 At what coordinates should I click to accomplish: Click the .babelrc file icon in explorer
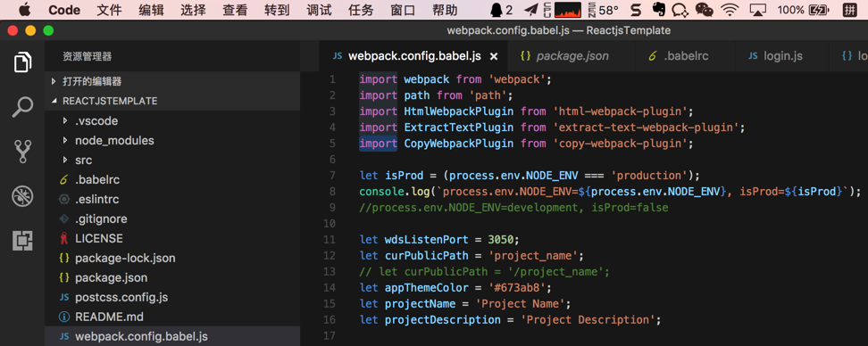click(x=64, y=179)
